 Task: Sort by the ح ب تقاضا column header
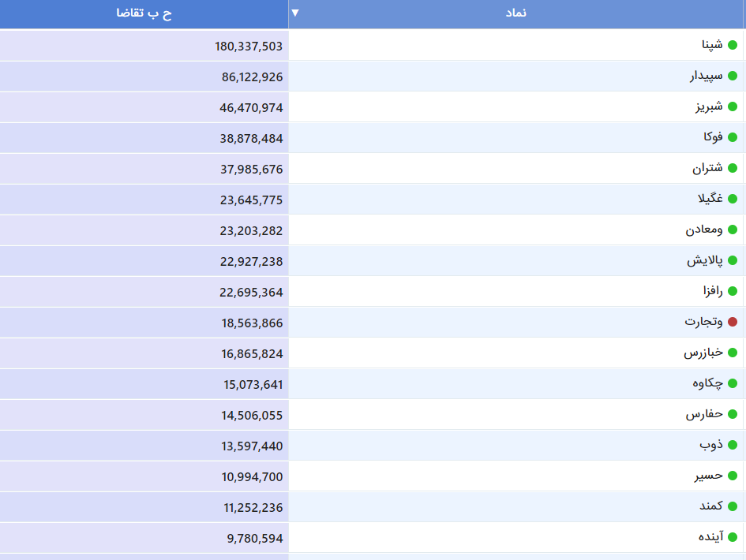[x=144, y=14]
